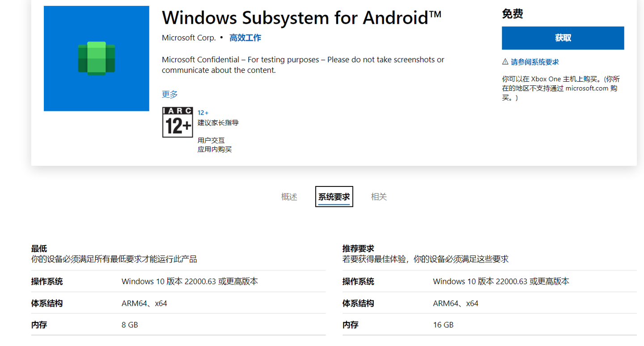This screenshot has width=644, height=346.
Task: Click the Microsoft Corp. publisher text
Action: [189, 38]
